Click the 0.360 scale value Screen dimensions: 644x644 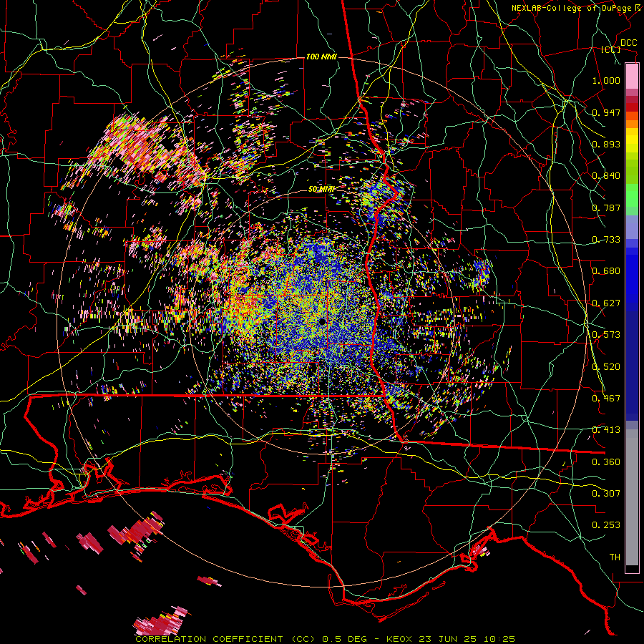pyautogui.click(x=606, y=462)
